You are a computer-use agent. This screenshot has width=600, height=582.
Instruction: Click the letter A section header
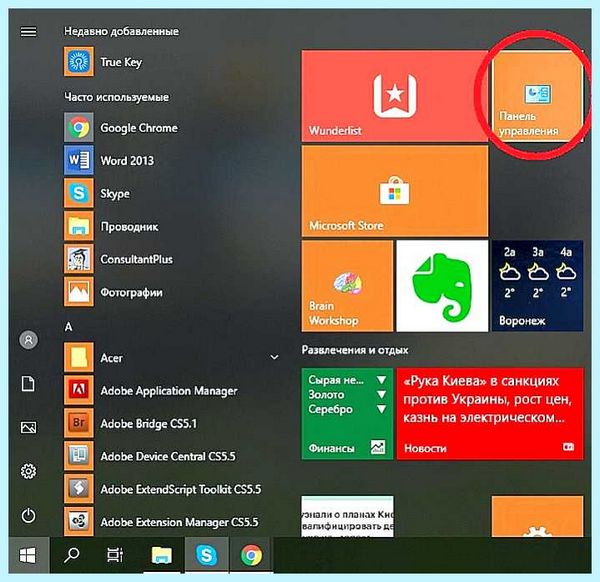pos(68,327)
